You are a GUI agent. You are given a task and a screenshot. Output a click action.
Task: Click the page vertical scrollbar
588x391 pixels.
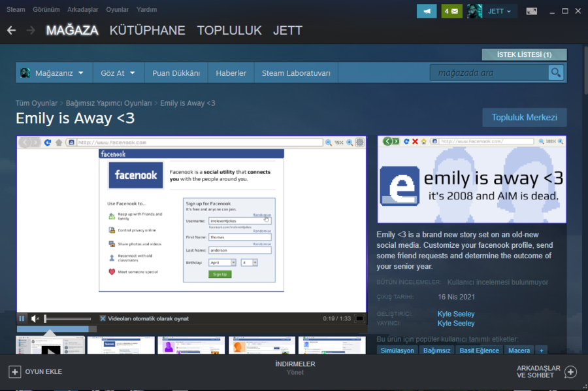tap(586, 71)
